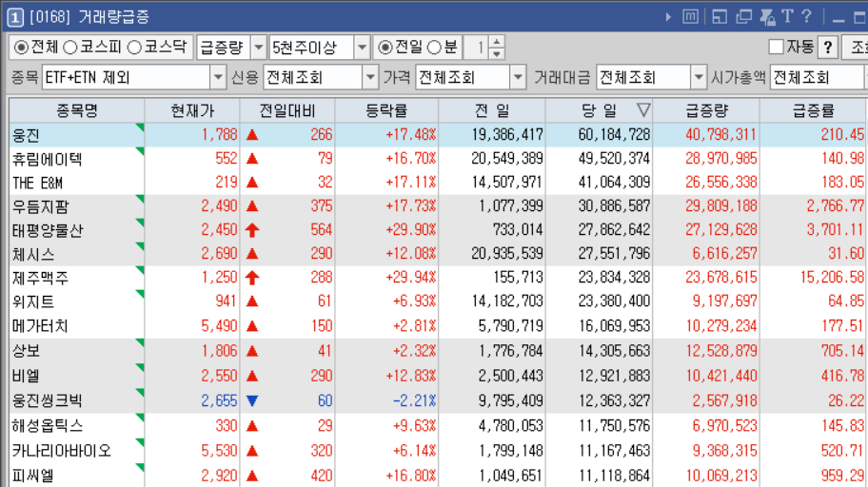Click the minute value input field
The image size is (868, 487).
pos(477,48)
